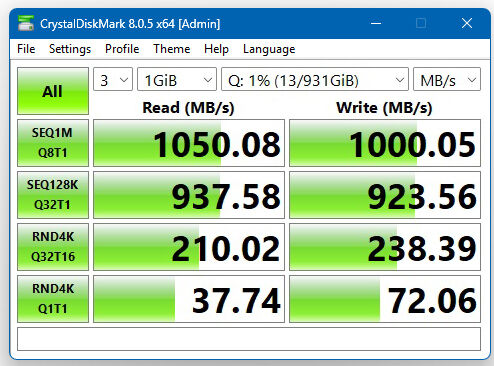
Task: Run the RND4K Q32T16 test
Action: click(x=53, y=247)
